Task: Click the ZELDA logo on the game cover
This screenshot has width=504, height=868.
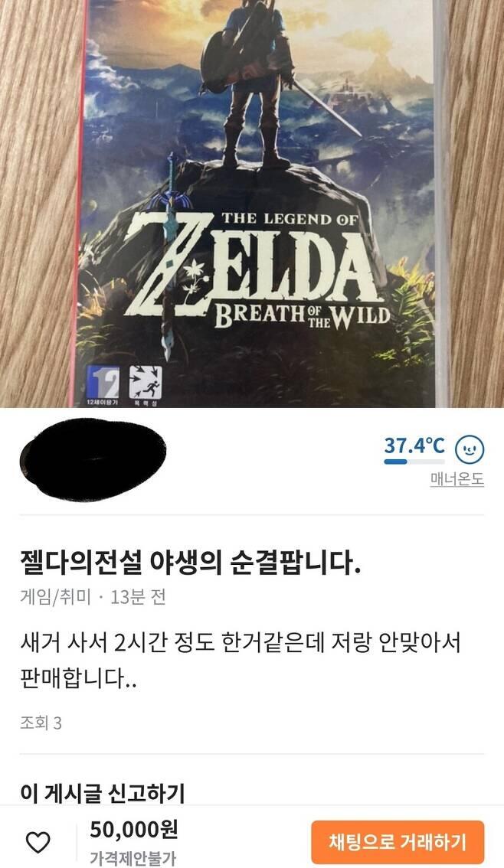Action: pos(252,271)
